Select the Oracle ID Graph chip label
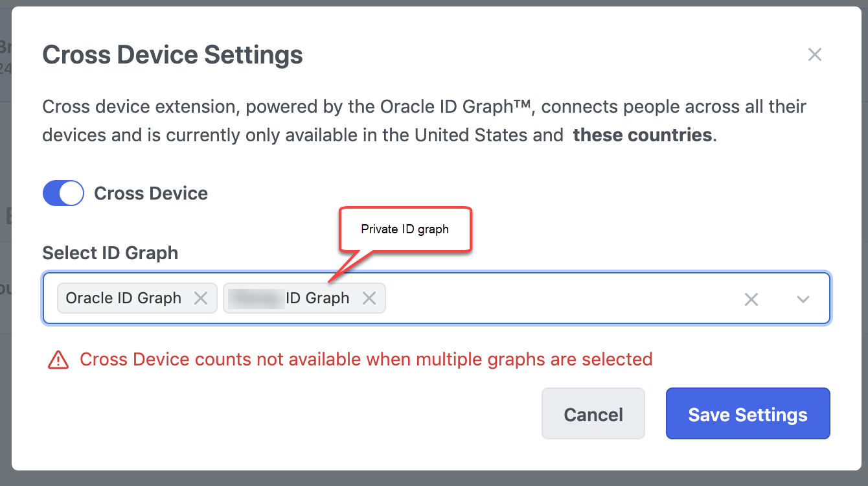The image size is (868, 486). pos(124,298)
